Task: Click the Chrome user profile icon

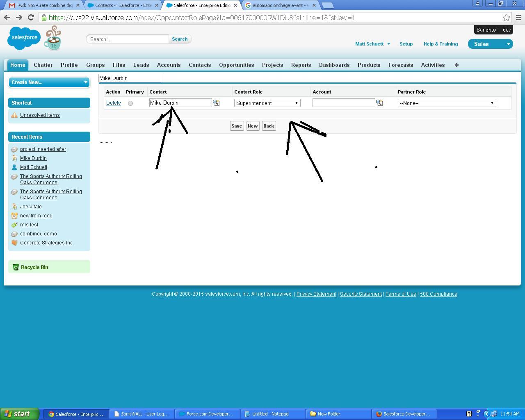Action: pos(478,3)
